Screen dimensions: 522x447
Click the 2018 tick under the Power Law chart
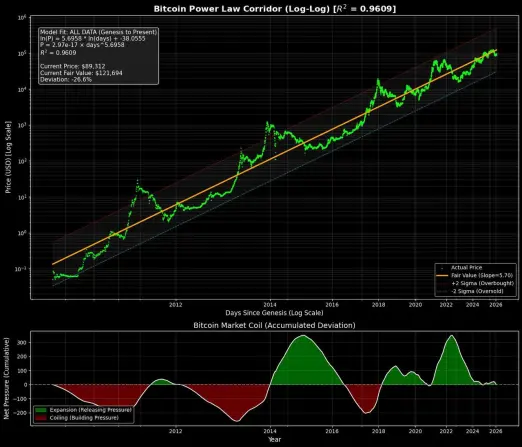[378, 305]
